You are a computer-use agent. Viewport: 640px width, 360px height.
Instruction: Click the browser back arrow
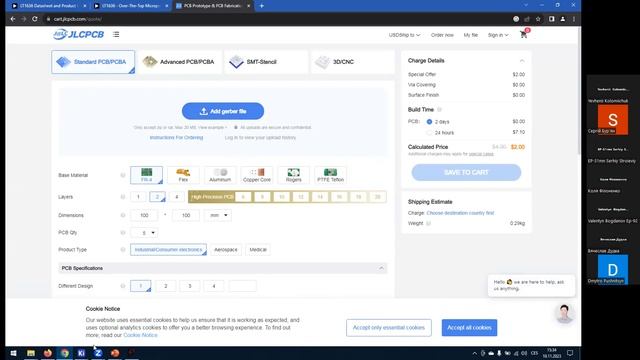13,19
